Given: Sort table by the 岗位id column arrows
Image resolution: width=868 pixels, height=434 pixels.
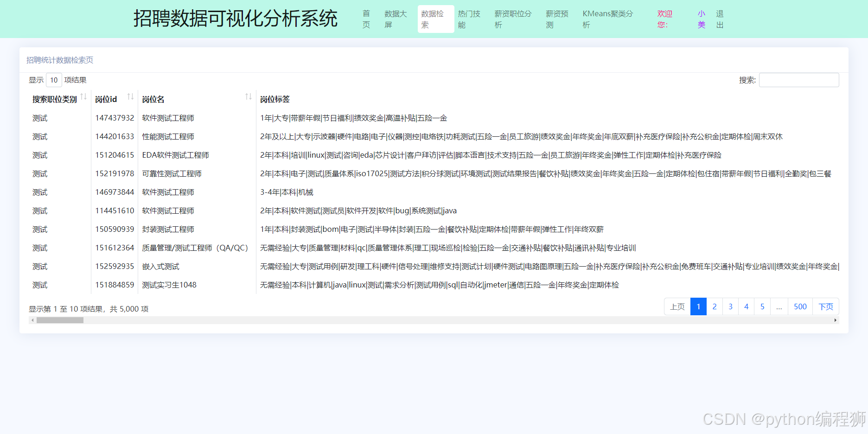Looking at the screenshot, I should 129,97.
